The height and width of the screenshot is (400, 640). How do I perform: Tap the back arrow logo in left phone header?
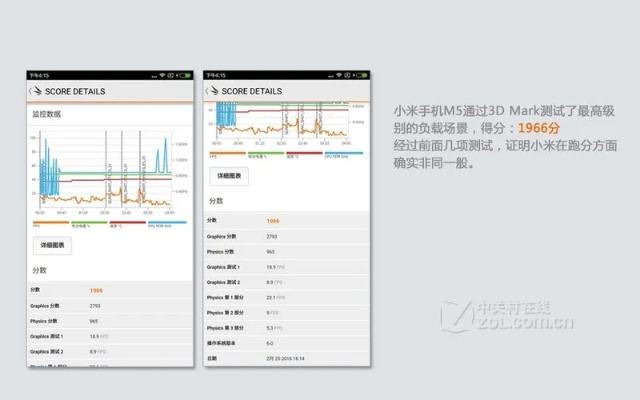36,91
